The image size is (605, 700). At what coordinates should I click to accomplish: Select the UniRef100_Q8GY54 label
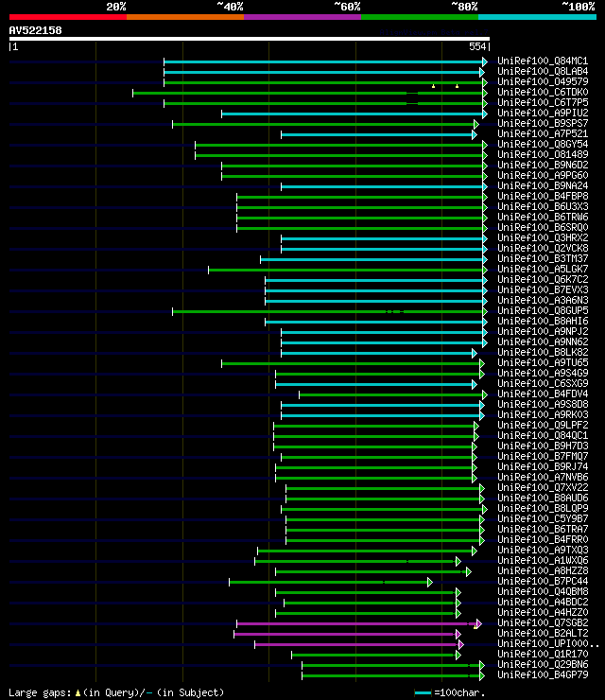tap(543, 144)
